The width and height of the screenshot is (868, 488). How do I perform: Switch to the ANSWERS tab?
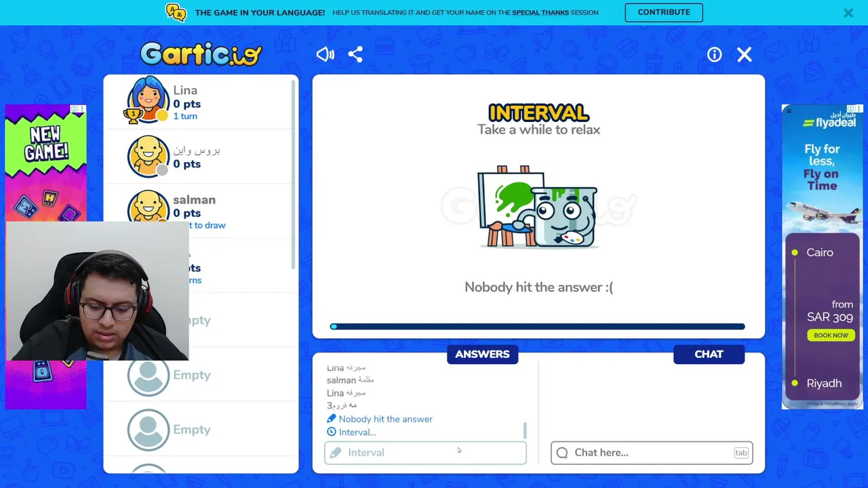(482, 354)
